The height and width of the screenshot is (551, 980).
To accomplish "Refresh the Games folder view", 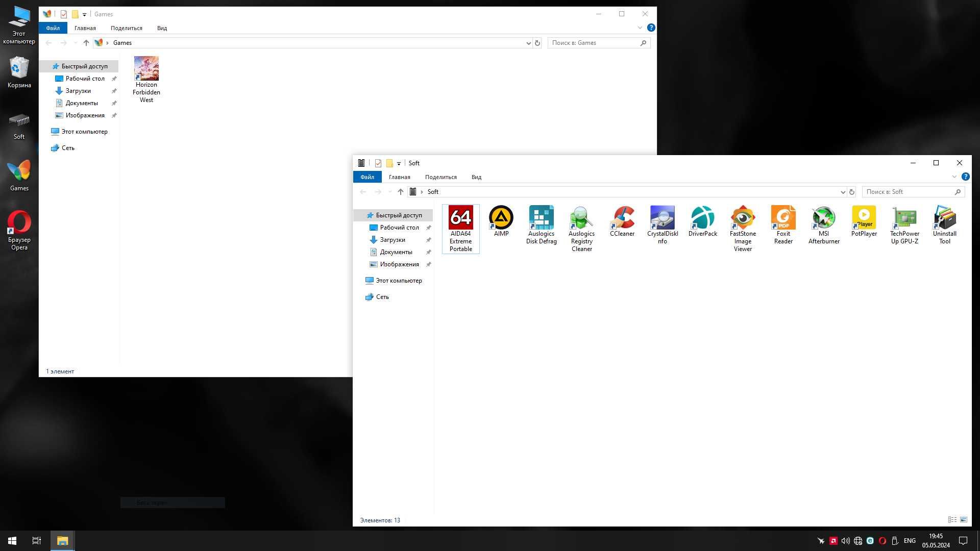I will (537, 43).
